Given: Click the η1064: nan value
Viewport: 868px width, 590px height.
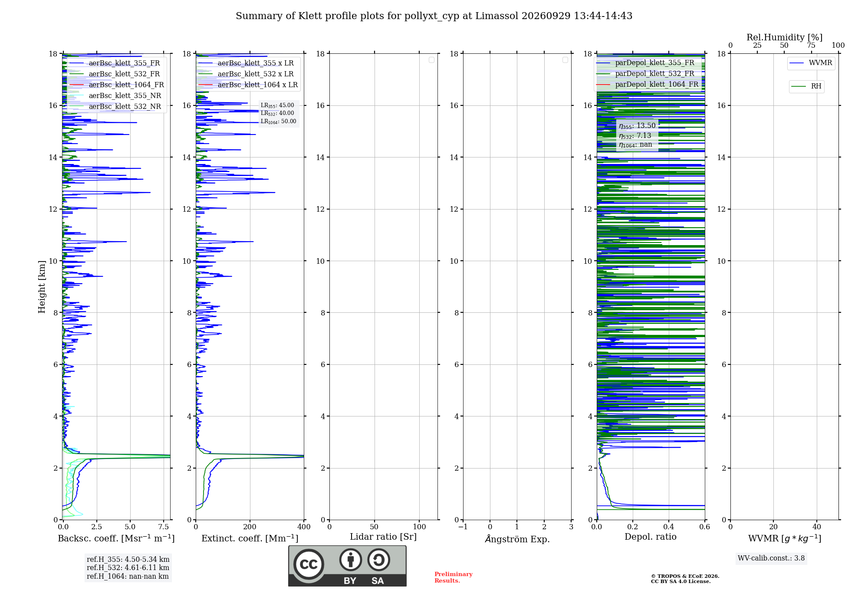Looking at the screenshot, I should click(x=635, y=145).
